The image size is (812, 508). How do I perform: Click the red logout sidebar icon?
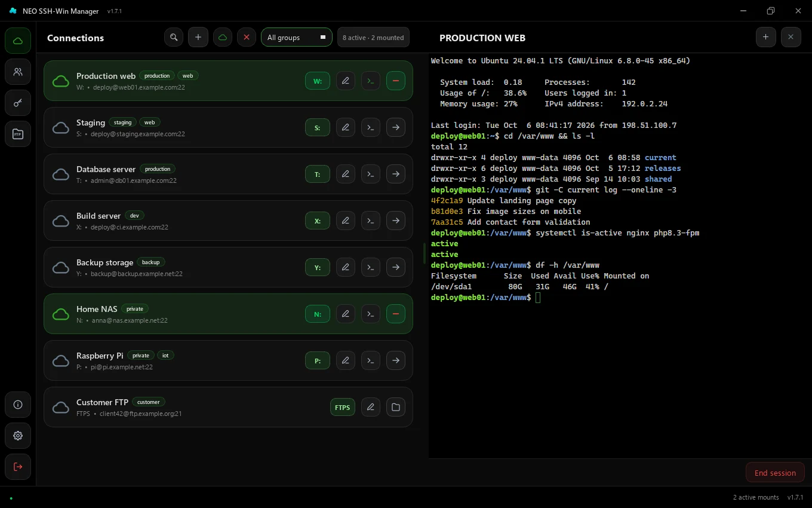pos(18,467)
